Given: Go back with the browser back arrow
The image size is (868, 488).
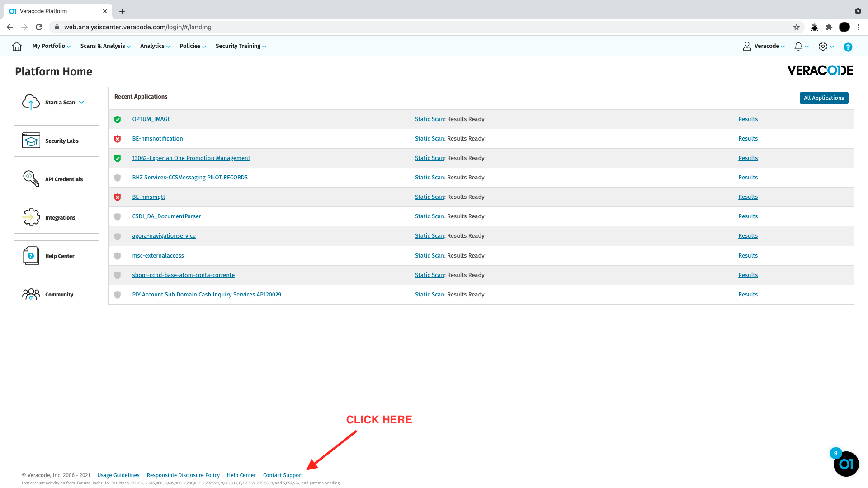Looking at the screenshot, I should pyautogui.click(x=10, y=27).
